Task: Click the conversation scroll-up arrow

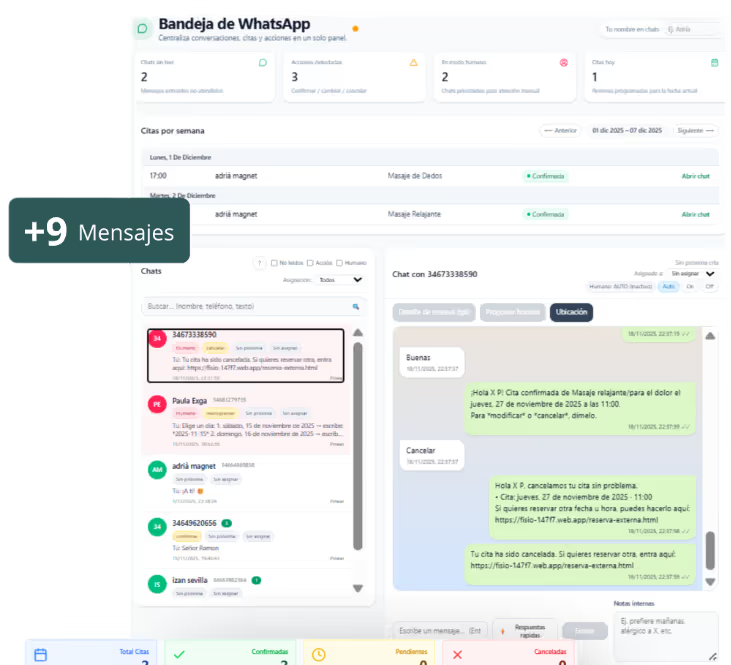Action: tap(710, 336)
